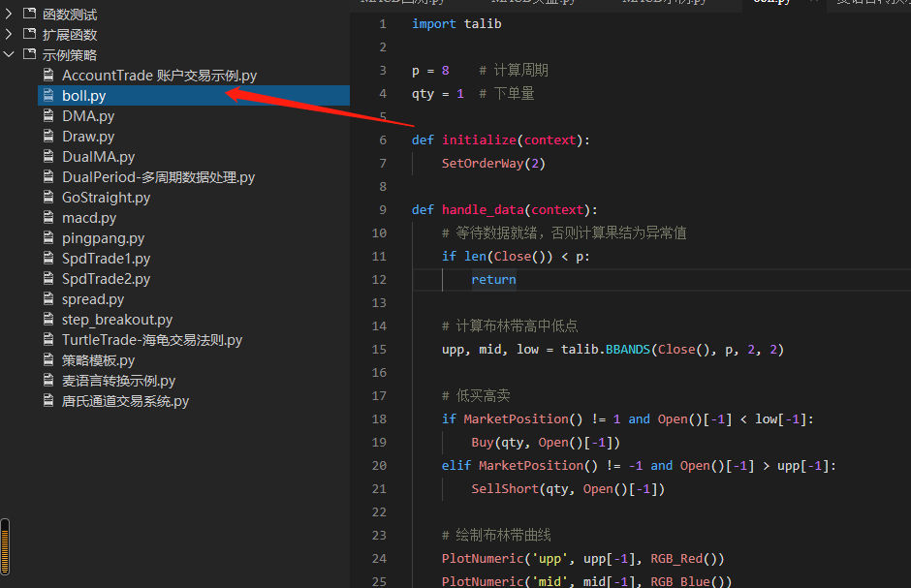Click the 扩展函数 folder icon
911x588 pixels.
coord(29,33)
